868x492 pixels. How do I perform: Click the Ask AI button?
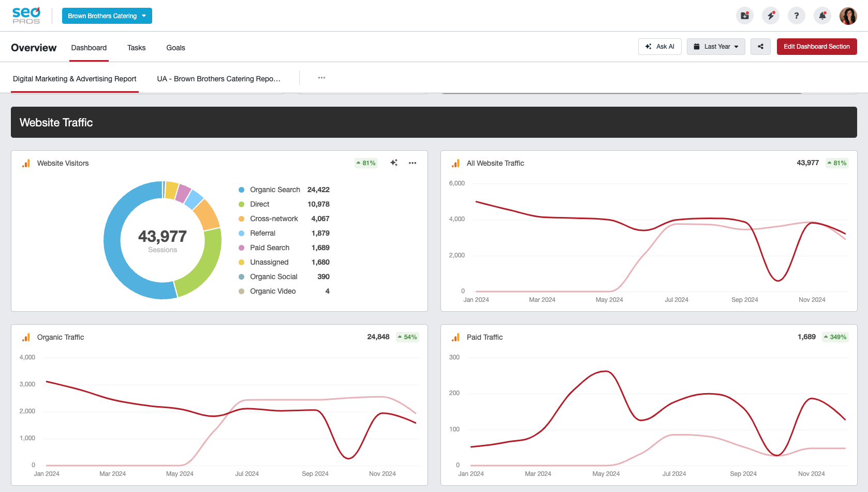(x=659, y=47)
